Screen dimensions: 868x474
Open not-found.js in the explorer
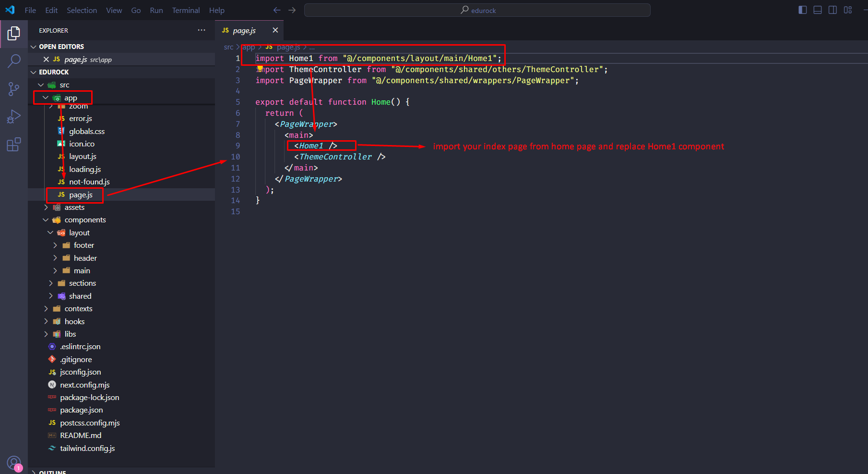click(x=89, y=182)
